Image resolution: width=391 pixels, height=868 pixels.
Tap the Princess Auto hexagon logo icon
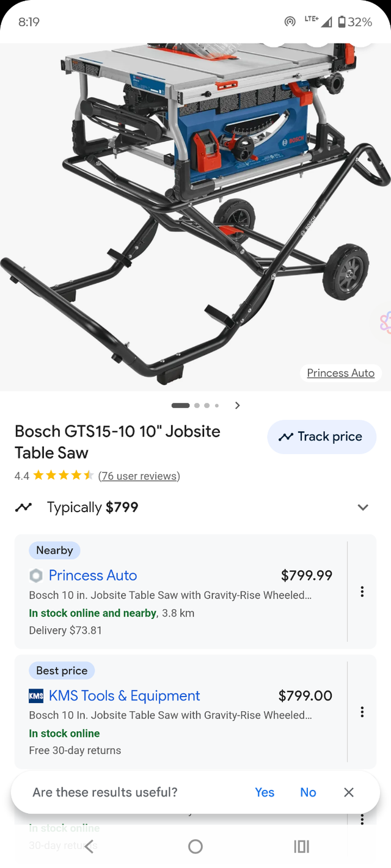click(x=36, y=575)
